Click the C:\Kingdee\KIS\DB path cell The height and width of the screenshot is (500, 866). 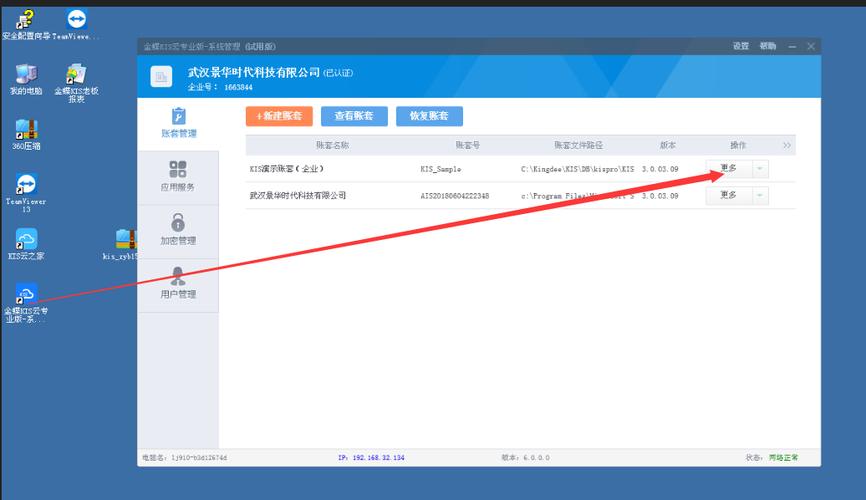point(577,169)
